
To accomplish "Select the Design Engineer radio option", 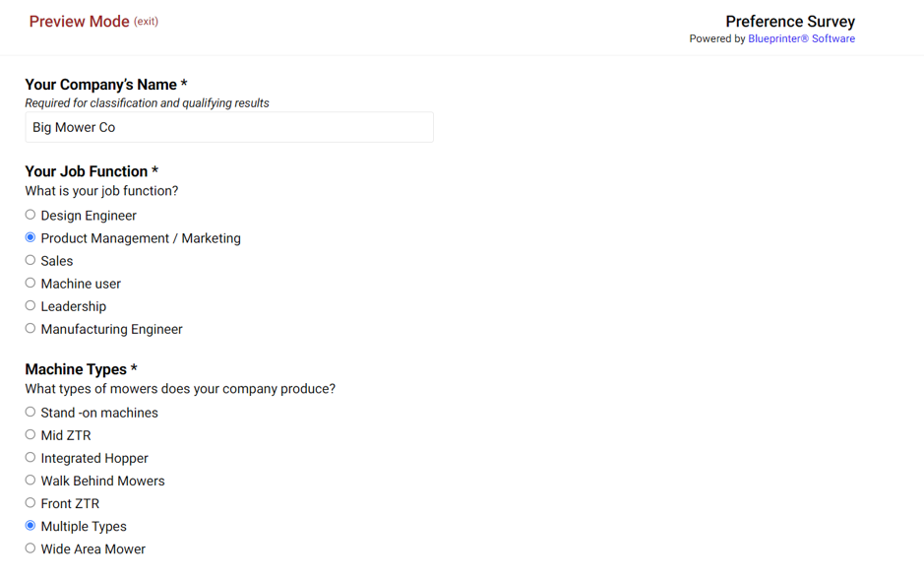I will [x=31, y=215].
